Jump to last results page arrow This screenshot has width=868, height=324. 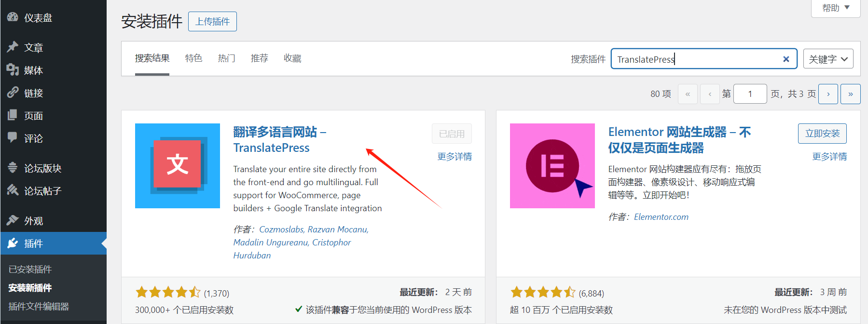pos(851,94)
